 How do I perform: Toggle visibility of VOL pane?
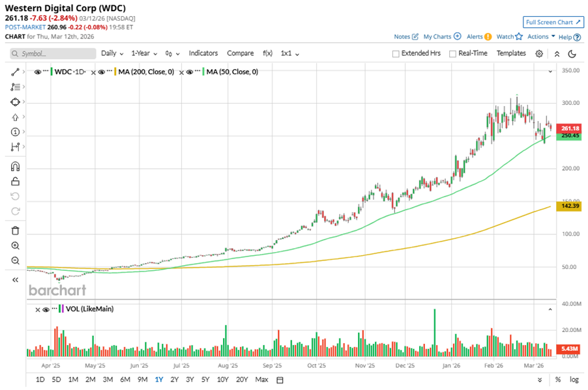46,309
